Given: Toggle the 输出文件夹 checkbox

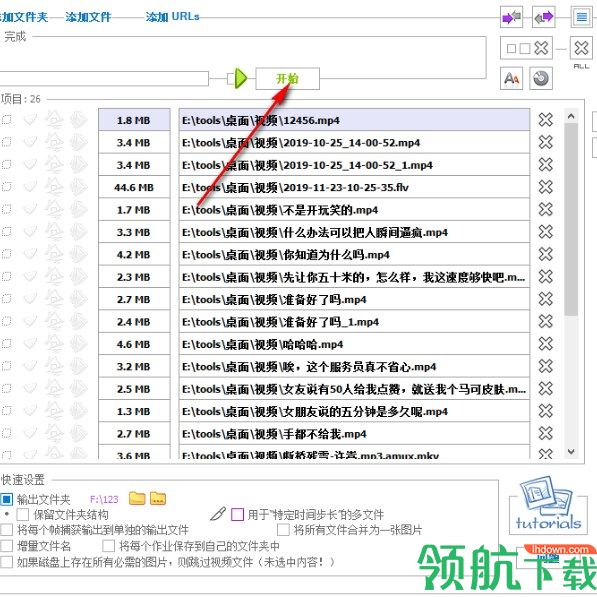Looking at the screenshot, I should point(7,499).
